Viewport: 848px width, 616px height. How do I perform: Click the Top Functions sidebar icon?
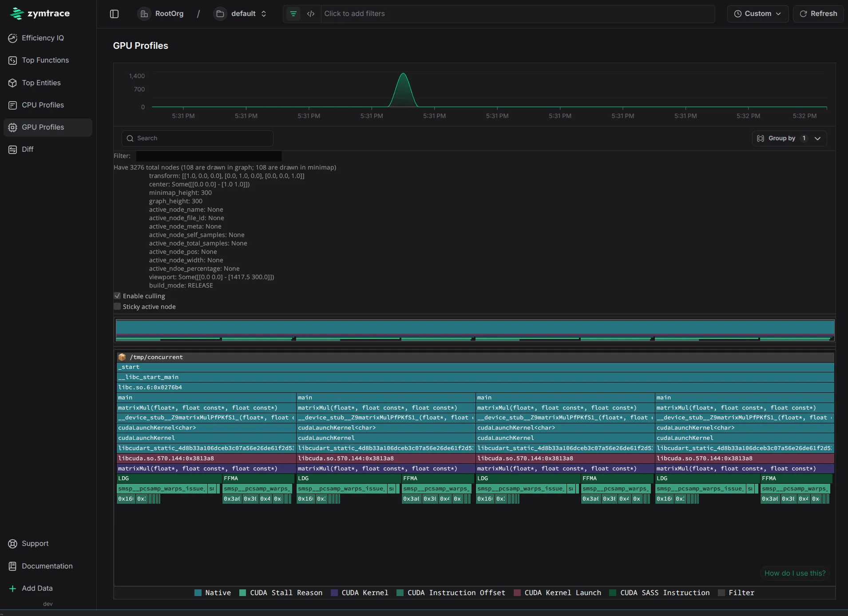(12, 60)
